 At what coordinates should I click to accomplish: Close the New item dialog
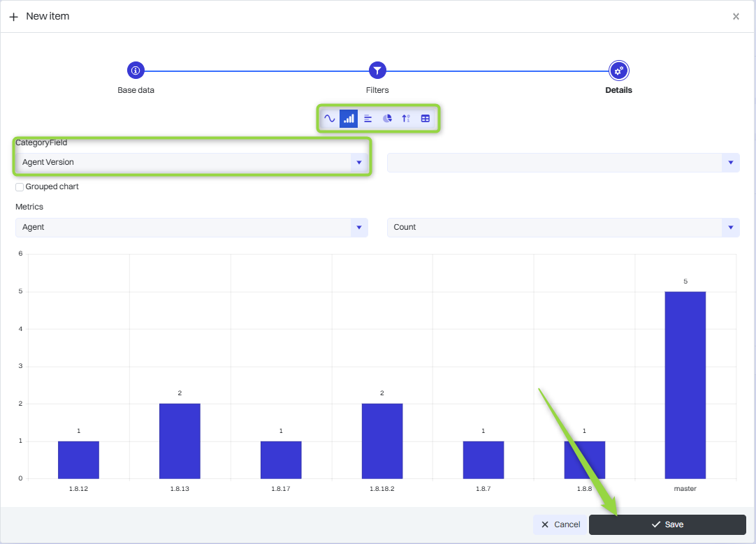[736, 17]
